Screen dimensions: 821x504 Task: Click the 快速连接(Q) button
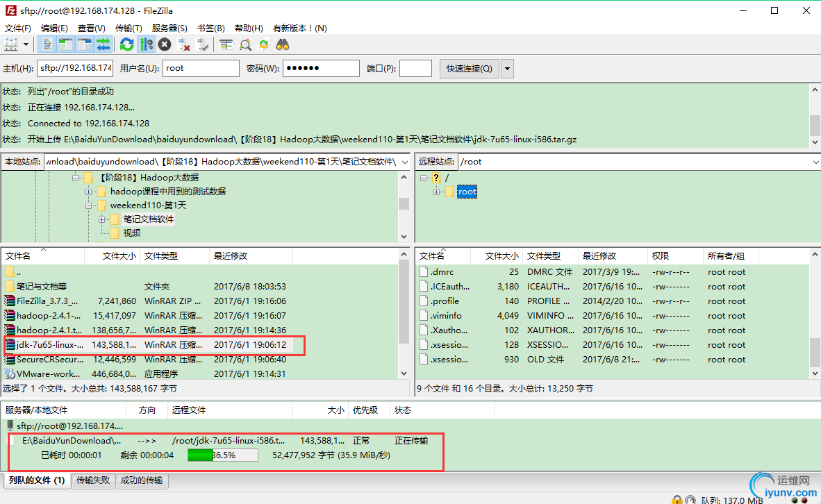[x=469, y=69]
